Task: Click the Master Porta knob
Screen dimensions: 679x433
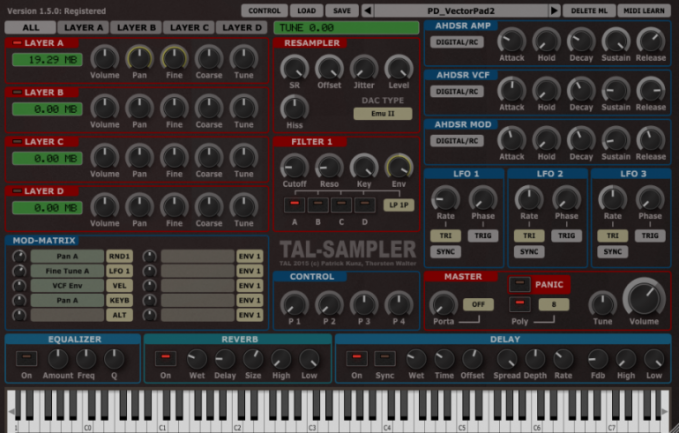Action: (443, 304)
